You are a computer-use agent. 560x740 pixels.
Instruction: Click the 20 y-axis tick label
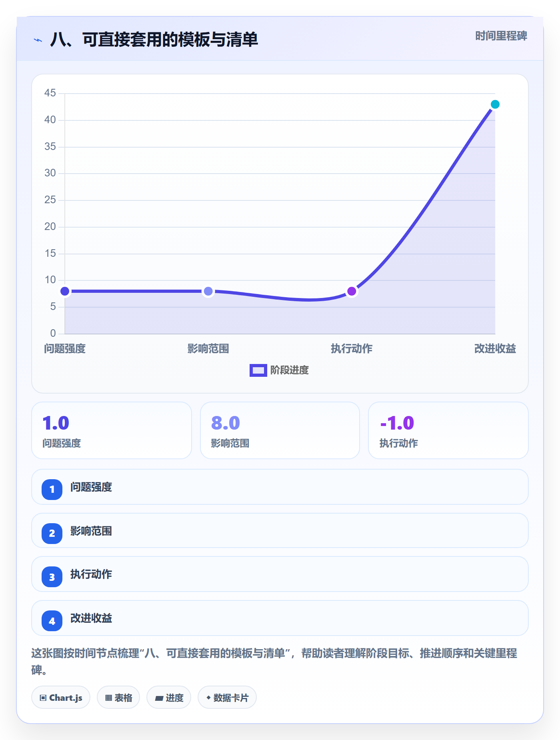[50, 226]
